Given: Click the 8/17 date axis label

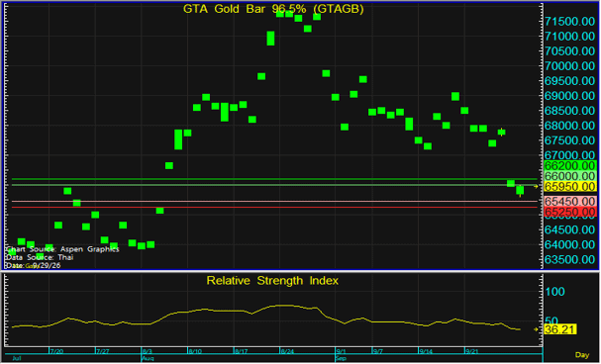Looking at the screenshot, I should [x=241, y=351].
